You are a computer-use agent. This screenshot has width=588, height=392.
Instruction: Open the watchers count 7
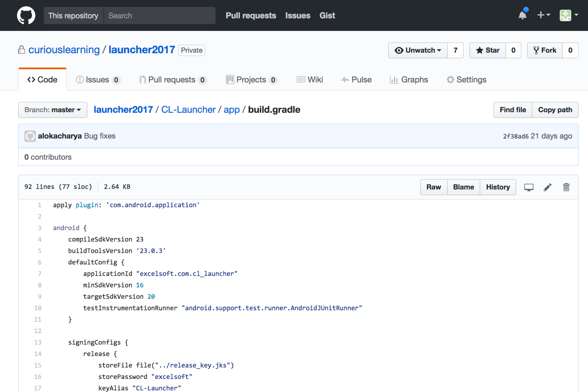click(x=455, y=50)
